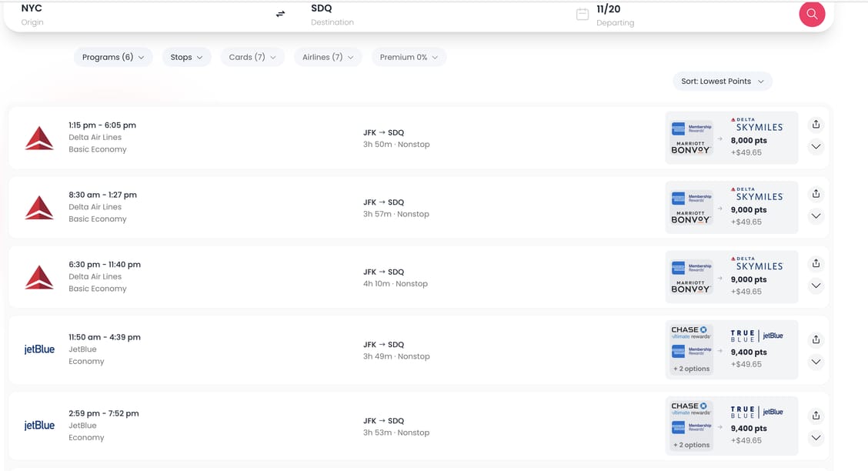Viewport: 868px width, 471px height.
Task: Open the departure date calendar icon
Action: pos(583,14)
